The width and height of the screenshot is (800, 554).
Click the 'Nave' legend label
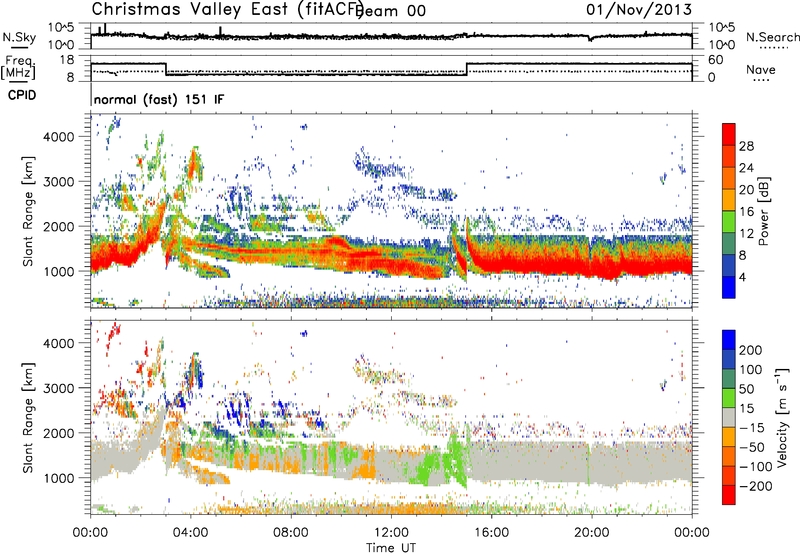tap(761, 69)
